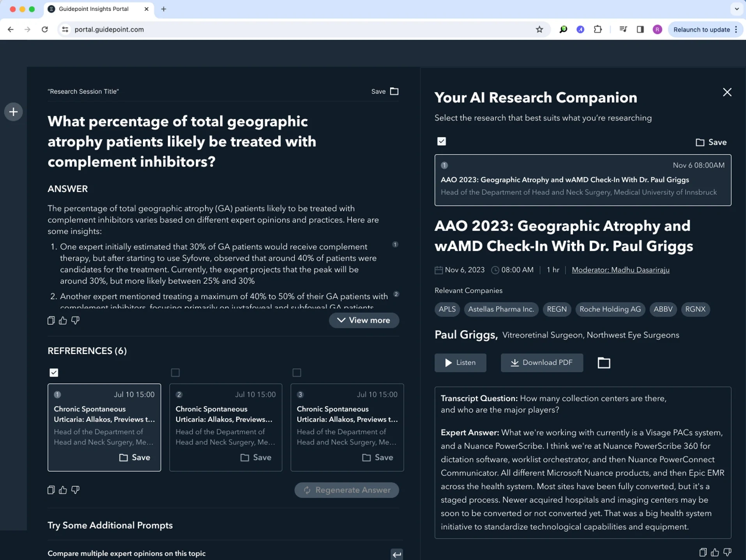Copy the transcript excerpt in companion panel
The image size is (746, 560).
(703, 552)
